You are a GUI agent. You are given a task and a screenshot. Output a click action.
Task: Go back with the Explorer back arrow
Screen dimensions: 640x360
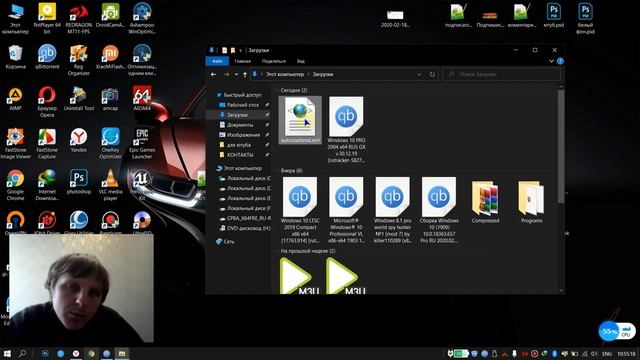(213, 74)
